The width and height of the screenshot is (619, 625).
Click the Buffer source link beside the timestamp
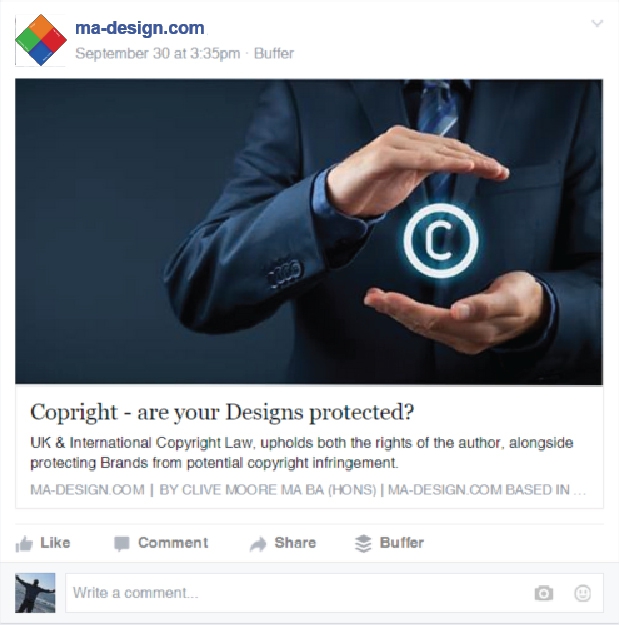[274, 53]
